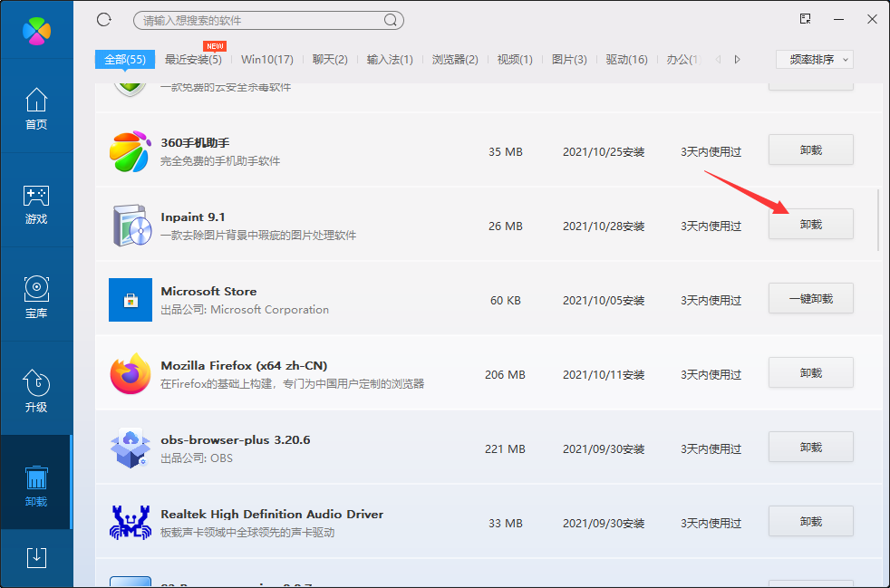Viewport: 890px width, 588px height.
Task: Click the 206 MB size value
Action: pos(505,375)
